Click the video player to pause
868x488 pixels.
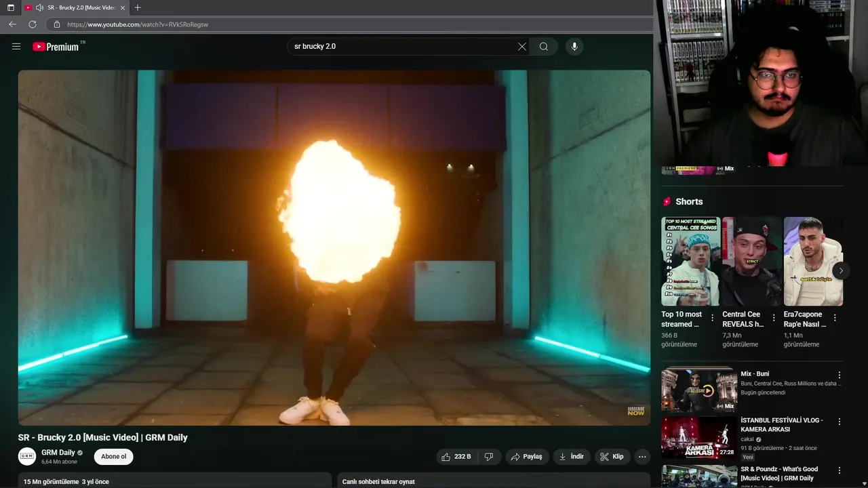click(334, 247)
